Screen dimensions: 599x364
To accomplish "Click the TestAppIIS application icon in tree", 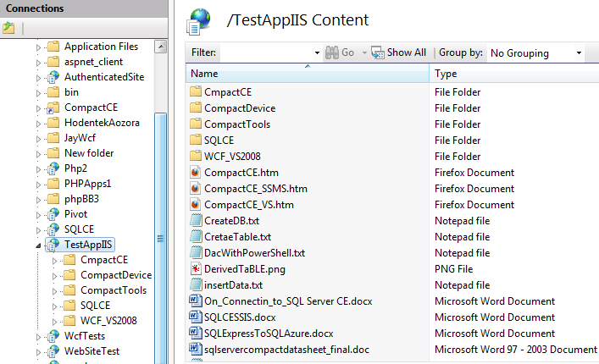I will (53, 245).
